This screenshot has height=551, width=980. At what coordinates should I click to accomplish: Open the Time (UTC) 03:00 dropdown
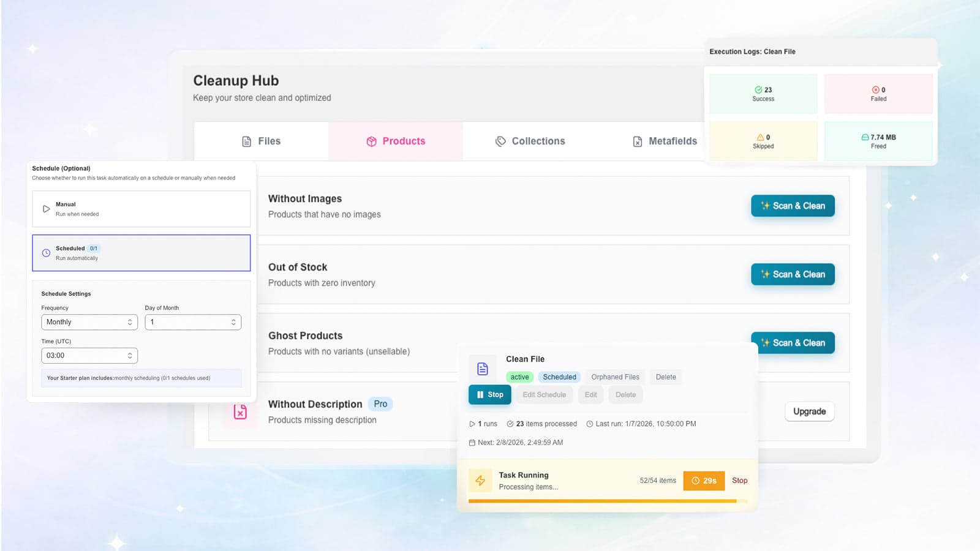pyautogui.click(x=89, y=356)
